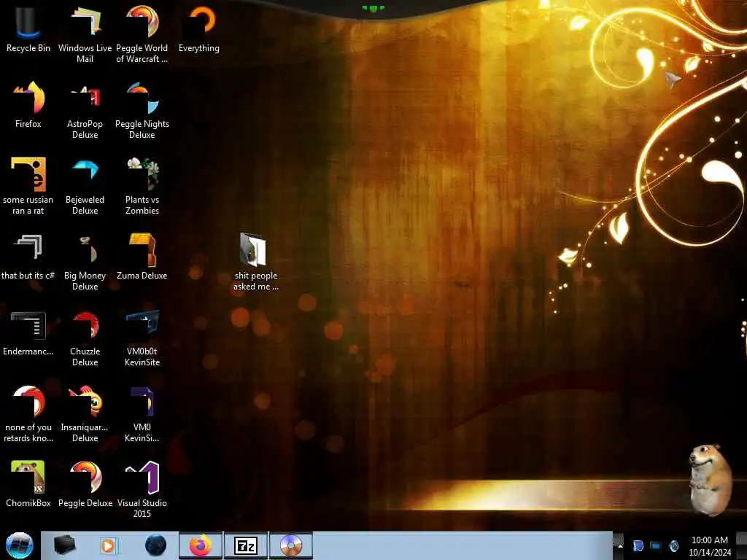Switch to 7-Zip taskbar button
Screen dimensions: 747x560
(x=246, y=545)
